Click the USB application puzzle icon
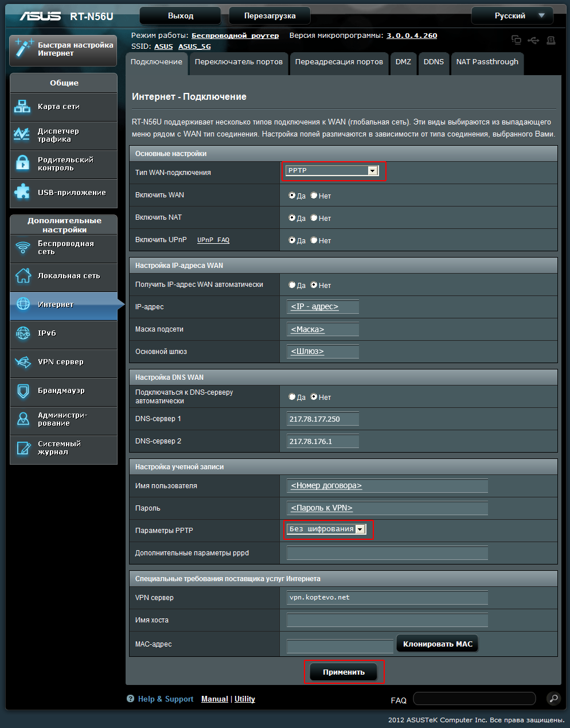This screenshot has height=728, width=570. click(x=22, y=192)
